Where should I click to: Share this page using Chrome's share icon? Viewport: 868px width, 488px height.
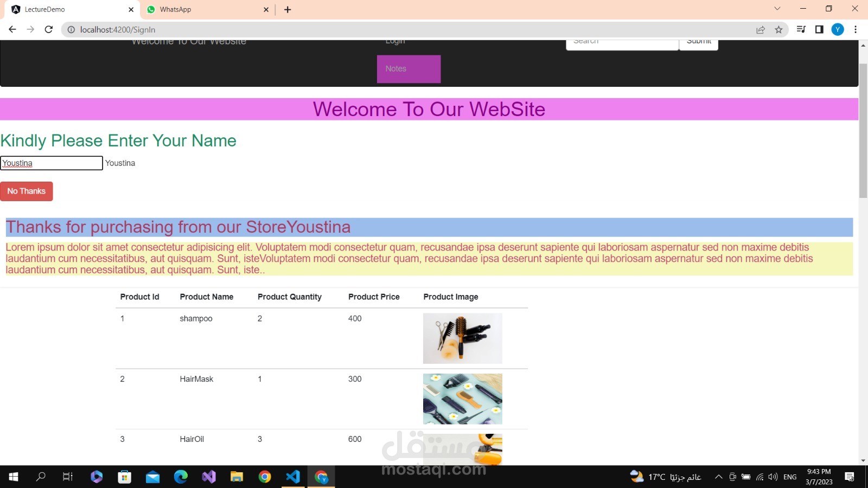click(x=761, y=29)
